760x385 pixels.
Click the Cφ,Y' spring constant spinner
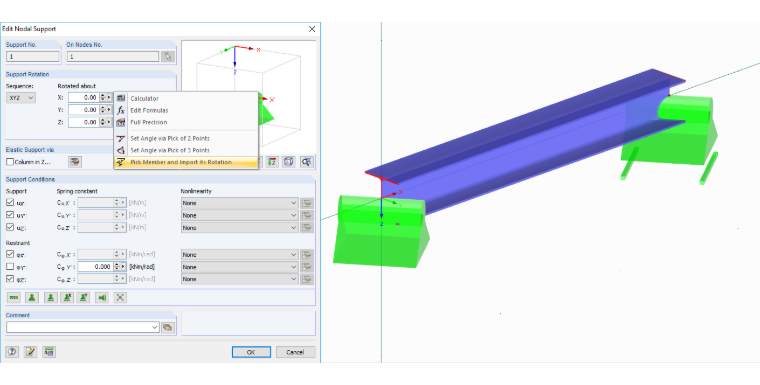(x=116, y=267)
